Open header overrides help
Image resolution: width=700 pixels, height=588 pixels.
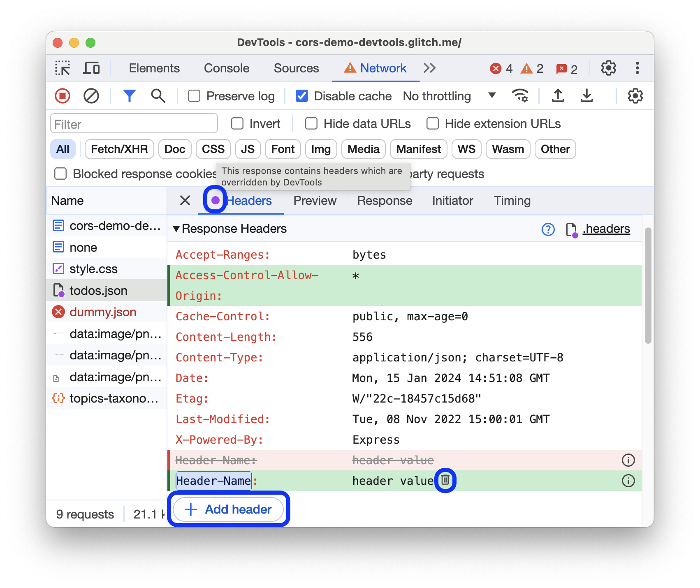pyautogui.click(x=548, y=229)
